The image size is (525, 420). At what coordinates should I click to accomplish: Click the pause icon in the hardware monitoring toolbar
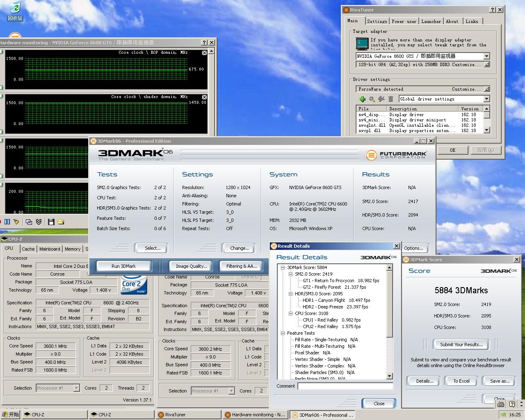point(7,222)
